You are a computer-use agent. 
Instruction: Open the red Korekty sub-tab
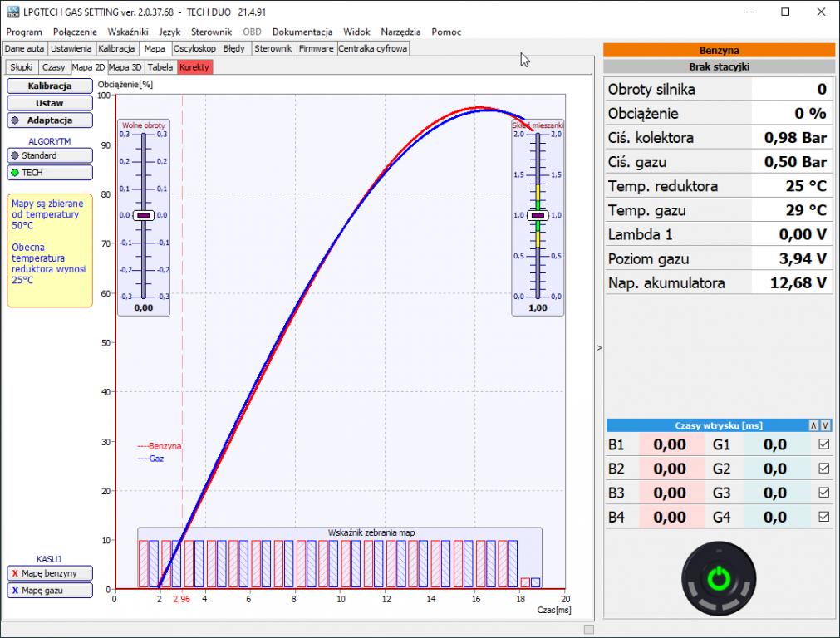point(194,67)
